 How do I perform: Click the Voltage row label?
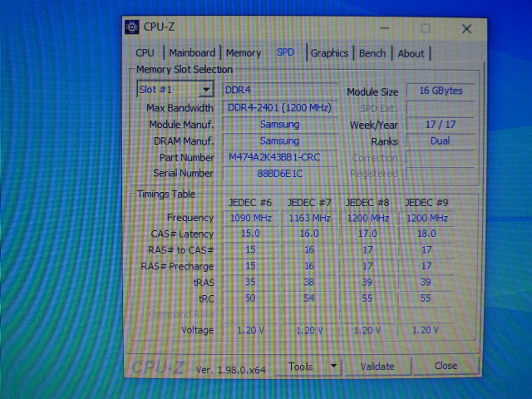[x=198, y=330]
